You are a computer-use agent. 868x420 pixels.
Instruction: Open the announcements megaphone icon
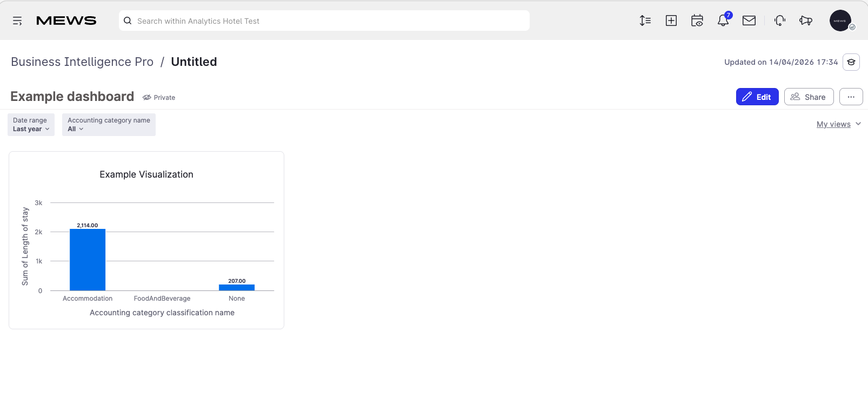pos(806,21)
